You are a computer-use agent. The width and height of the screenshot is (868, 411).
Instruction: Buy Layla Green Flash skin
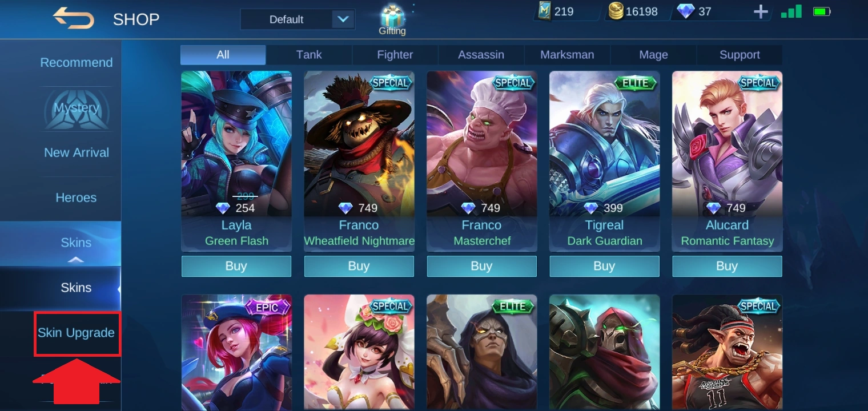pyautogui.click(x=236, y=266)
